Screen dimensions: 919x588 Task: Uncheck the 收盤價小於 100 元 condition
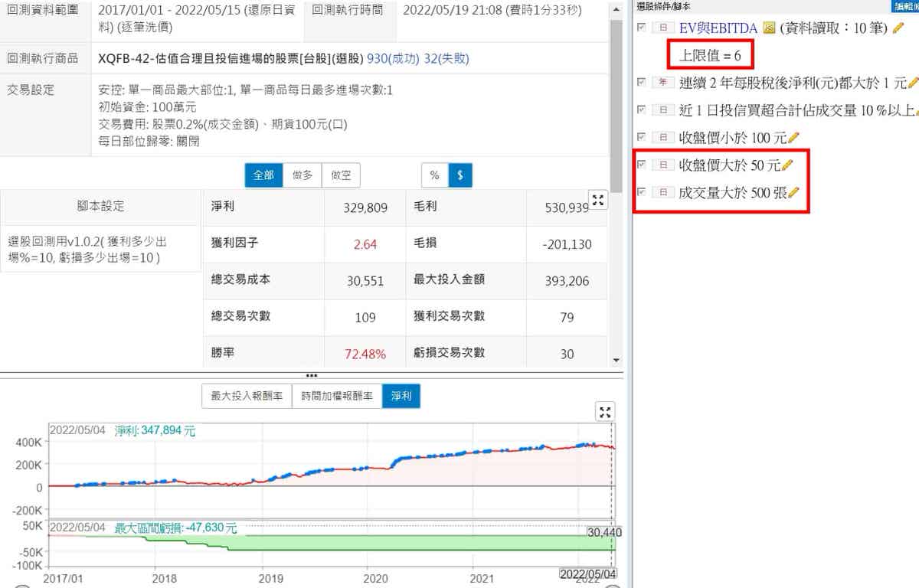pos(642,137)
